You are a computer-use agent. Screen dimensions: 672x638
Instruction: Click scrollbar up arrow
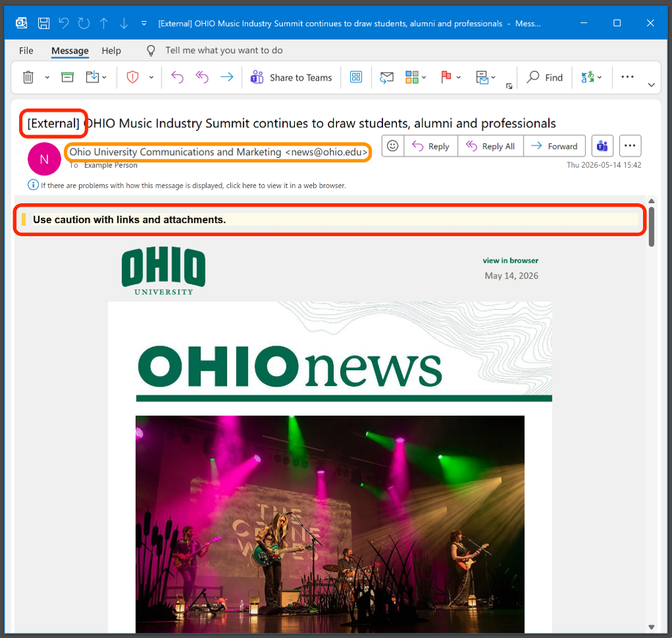tap(652, 201)
